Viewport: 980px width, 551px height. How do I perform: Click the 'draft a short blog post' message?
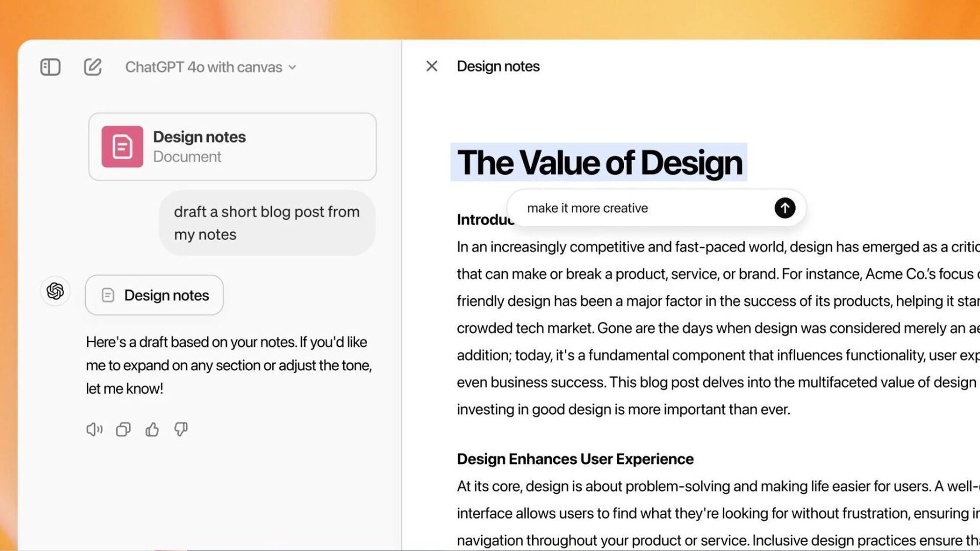[x=267, y=223]
